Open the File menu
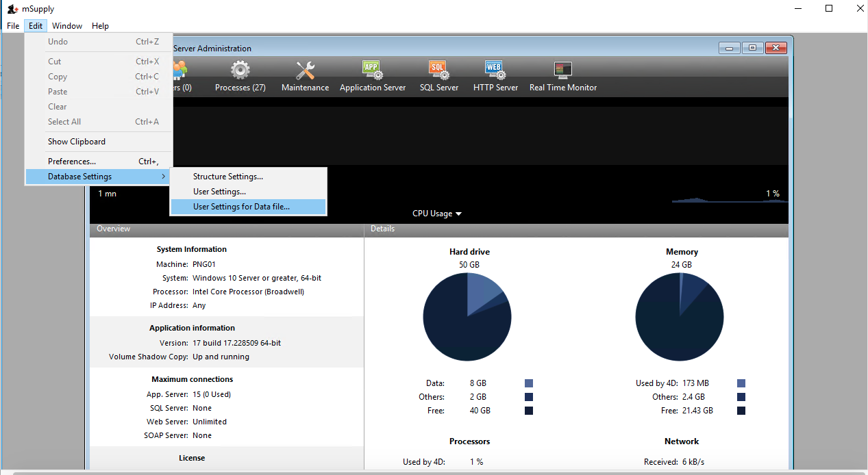Screen dimensions: 868x475 [x=13, y=26]
